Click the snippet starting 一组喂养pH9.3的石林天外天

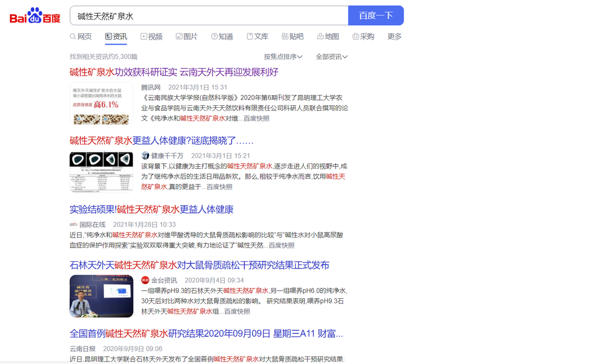(244, 301)
